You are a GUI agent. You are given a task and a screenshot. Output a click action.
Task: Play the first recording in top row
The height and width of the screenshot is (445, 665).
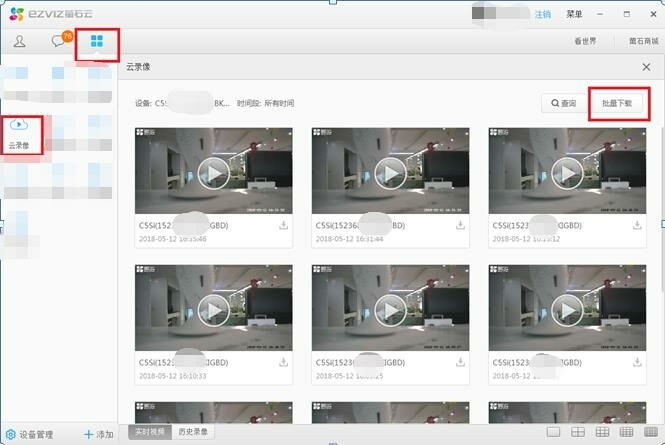213,173
